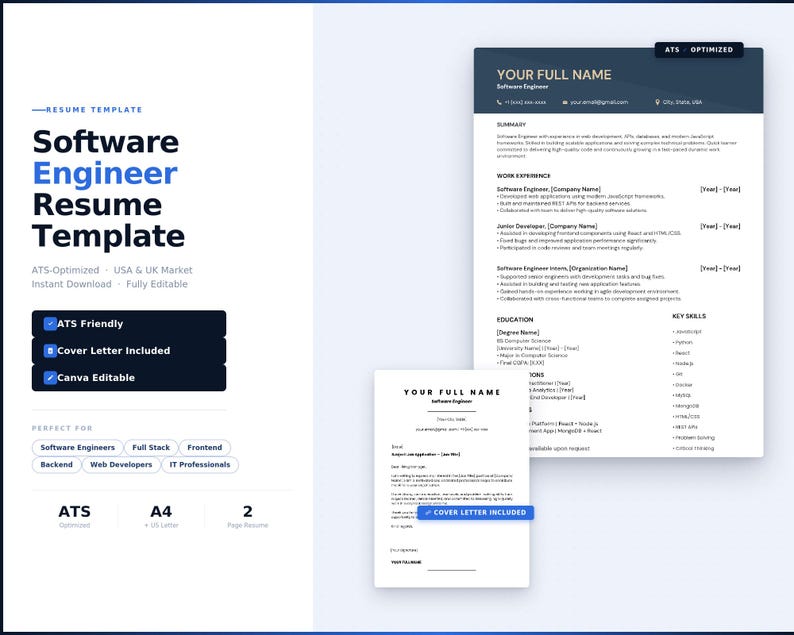Click the paperclip icon on Cover Letter Included badge
Image resolution: width=794 pixels, height=635 pixels.
[x=428, y=512]
